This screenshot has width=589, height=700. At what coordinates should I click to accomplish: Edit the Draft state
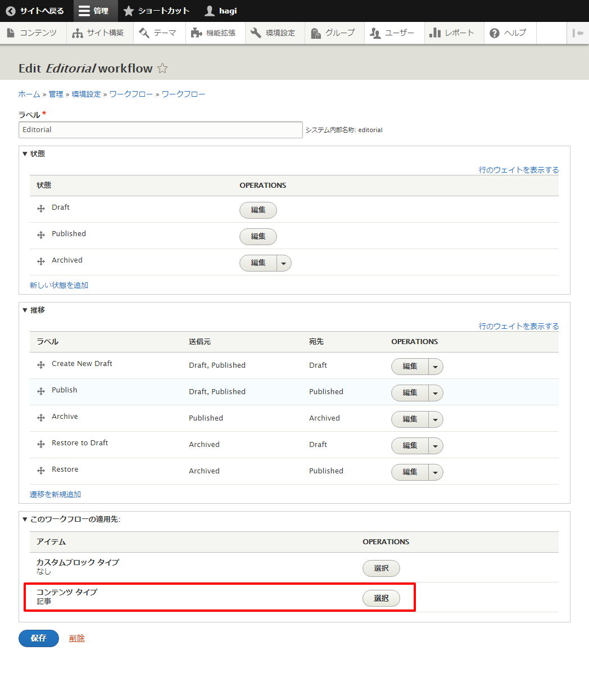(x=258, y=210)
